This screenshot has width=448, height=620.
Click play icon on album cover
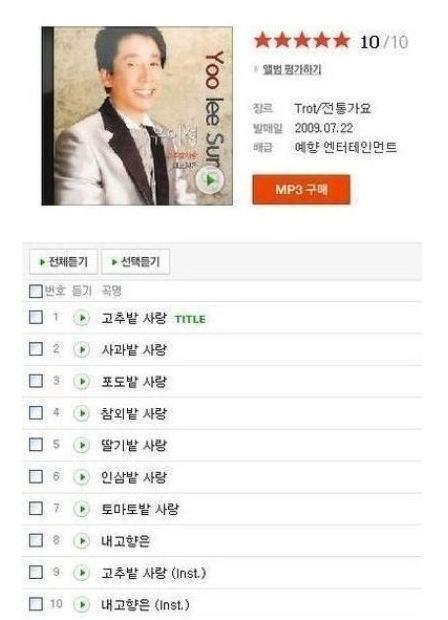[x=210, y=180]
